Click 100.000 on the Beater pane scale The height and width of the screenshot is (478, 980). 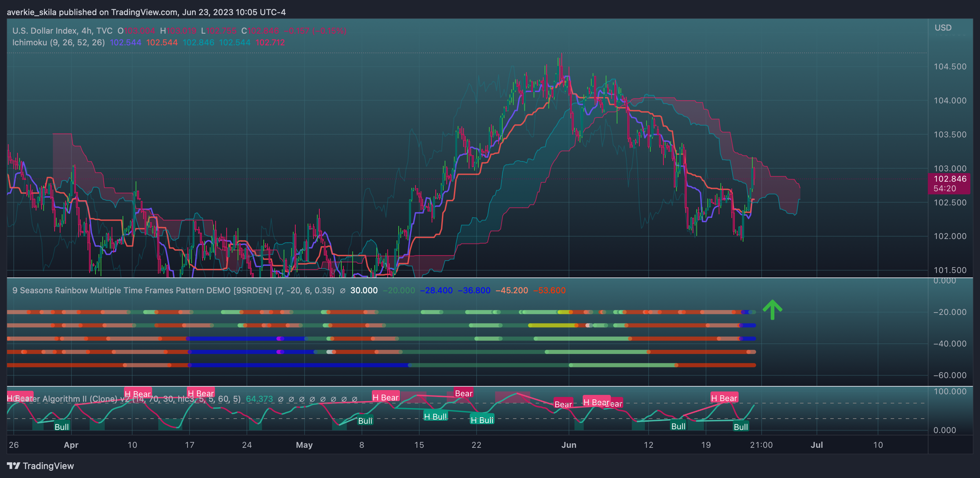click(x=950, y=391)
